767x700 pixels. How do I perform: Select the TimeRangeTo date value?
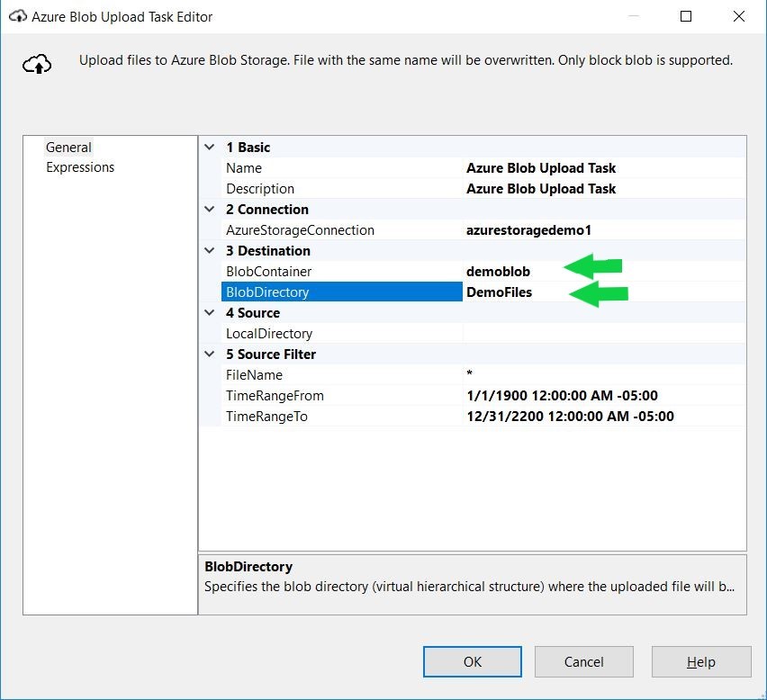(x=570, y=417)
